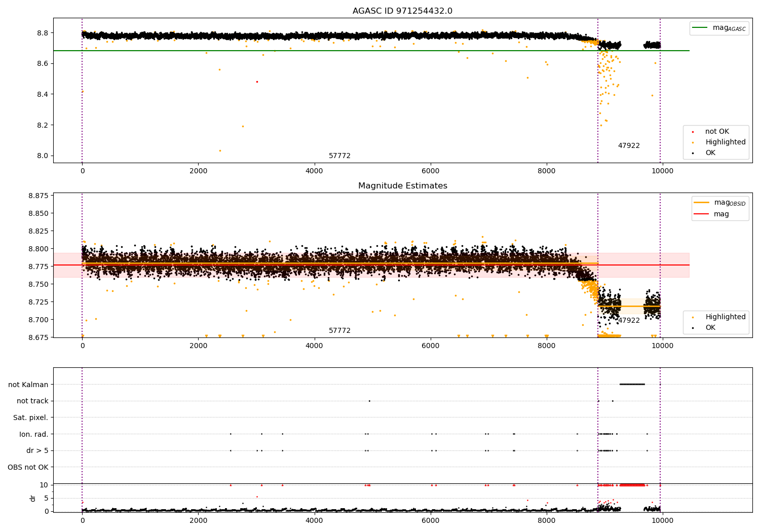Image resolution: width=760 pixels, height=532 pixels.
Task: Click the 8.725 y-axis tick label
Action: click(39, 302)
